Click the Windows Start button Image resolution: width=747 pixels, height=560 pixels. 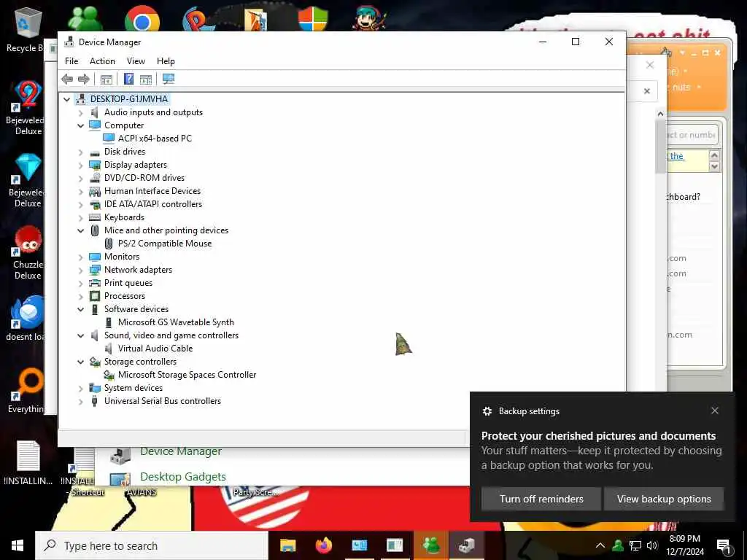coord(18,545)
